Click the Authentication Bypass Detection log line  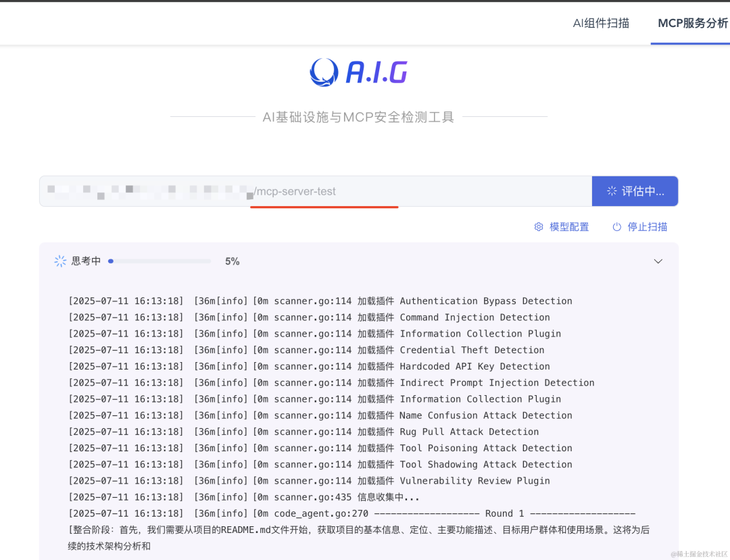pyautogui.click(x=320, y=301)
